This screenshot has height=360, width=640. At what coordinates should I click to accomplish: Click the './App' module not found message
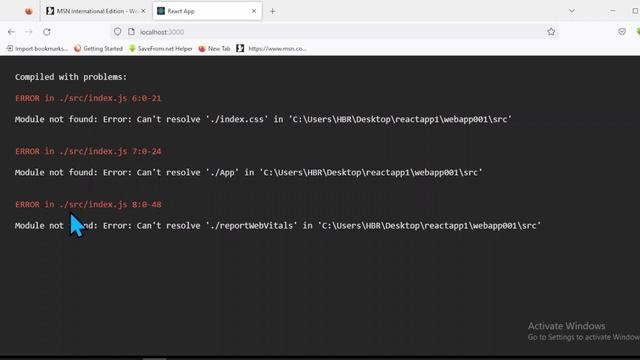[249, 172]
